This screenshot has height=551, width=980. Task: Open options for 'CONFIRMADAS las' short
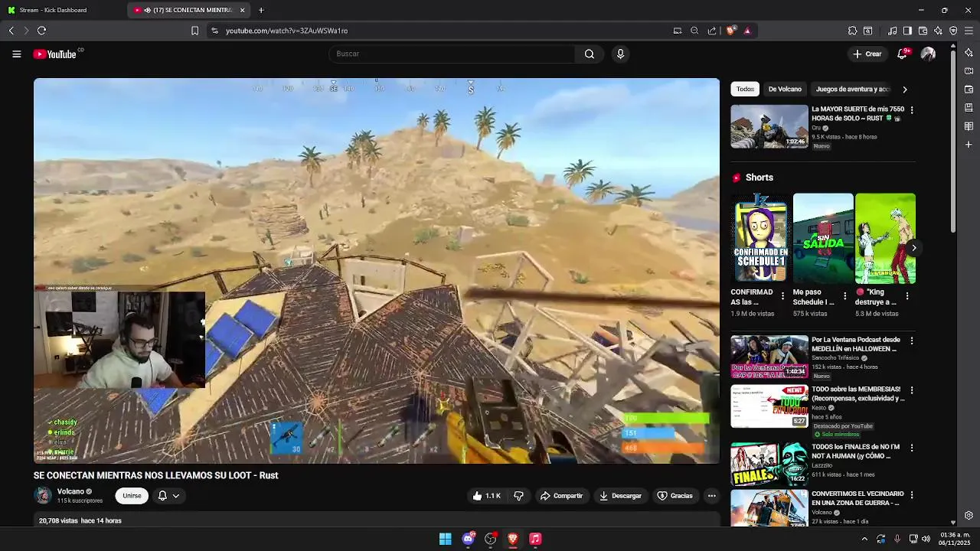coord(782,295)
